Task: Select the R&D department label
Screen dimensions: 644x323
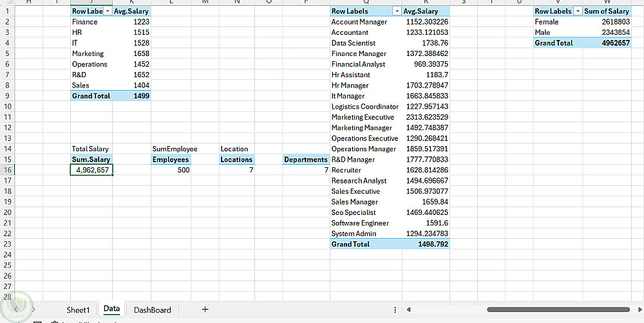Action: pyautogui.click(x=91, y=75)
